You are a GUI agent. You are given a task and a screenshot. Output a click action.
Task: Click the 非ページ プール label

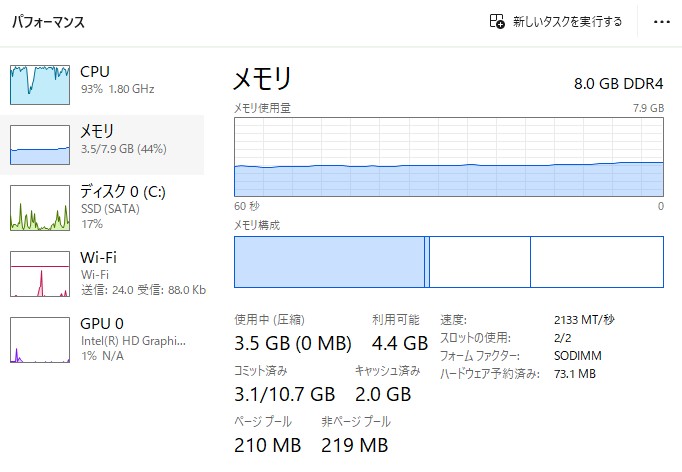pos(356,422)
